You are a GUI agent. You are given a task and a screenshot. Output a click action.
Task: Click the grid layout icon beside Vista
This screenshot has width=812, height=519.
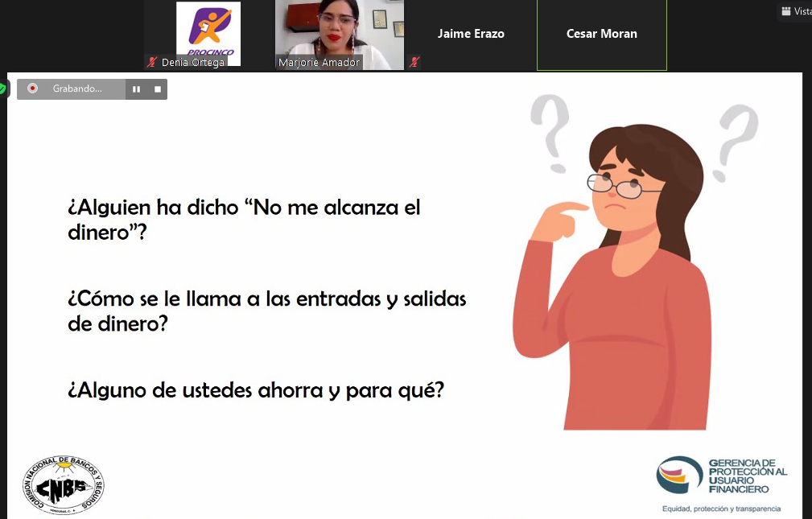pos(786,10)
